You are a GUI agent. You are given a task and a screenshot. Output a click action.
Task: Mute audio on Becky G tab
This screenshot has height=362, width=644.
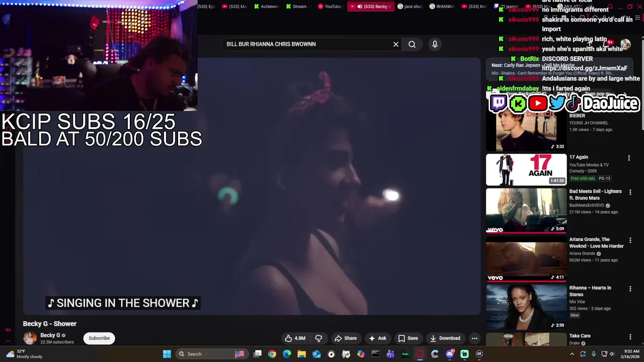click(359, 7)
